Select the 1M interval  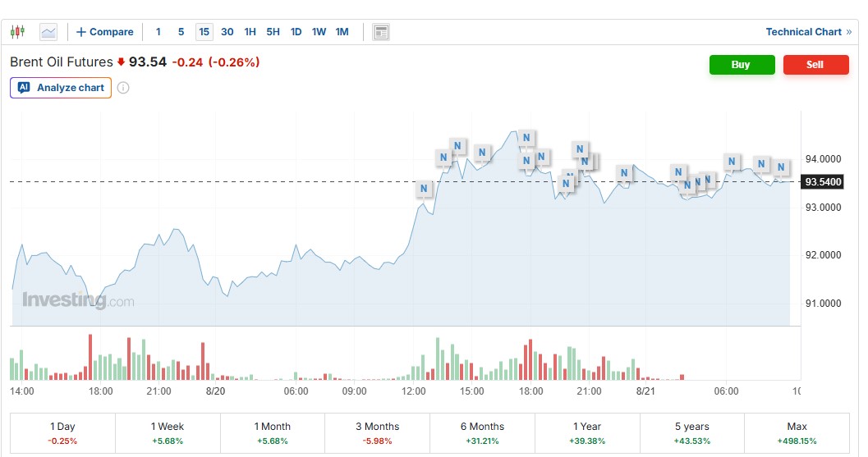[342, 32]
